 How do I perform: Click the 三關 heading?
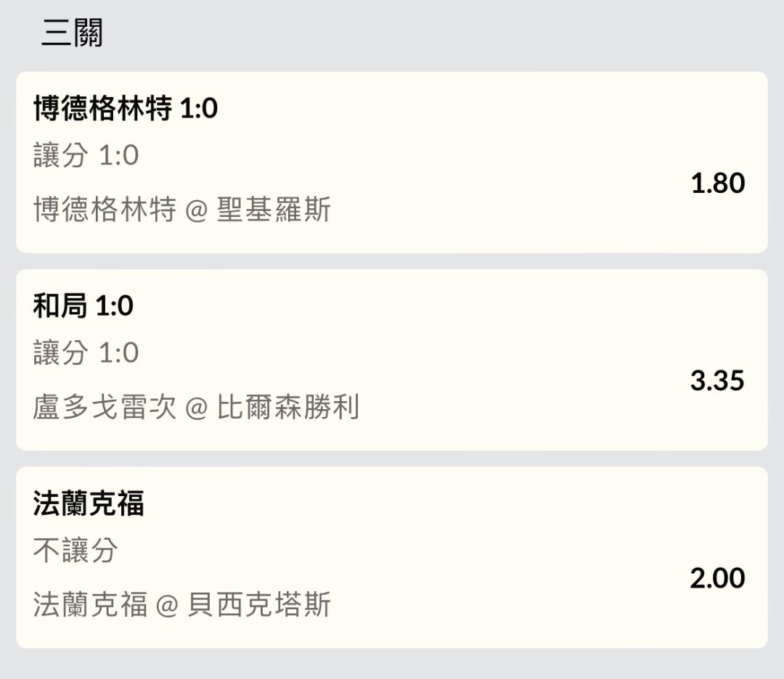click(72, 33)
